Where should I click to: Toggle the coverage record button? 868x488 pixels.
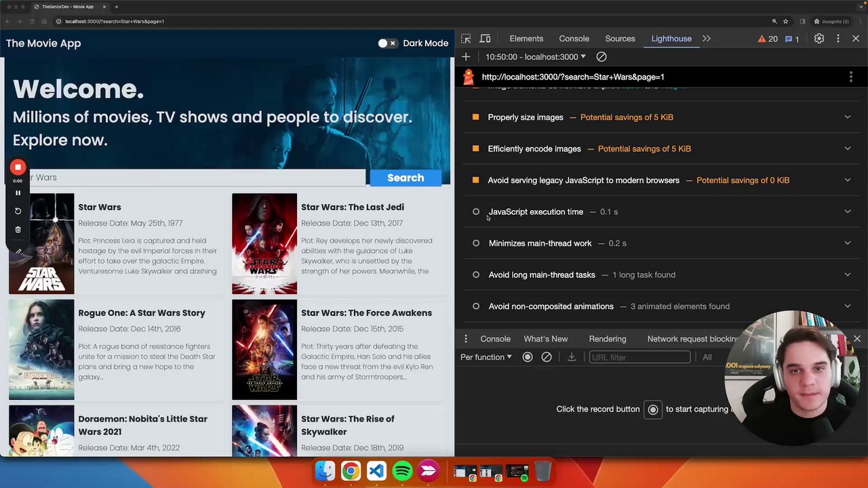tap(527, 357)
